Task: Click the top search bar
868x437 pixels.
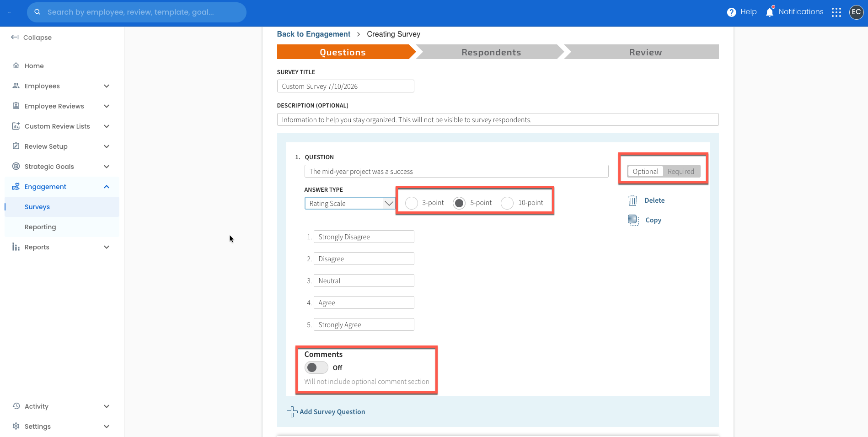Action: [x=137, y=12]
